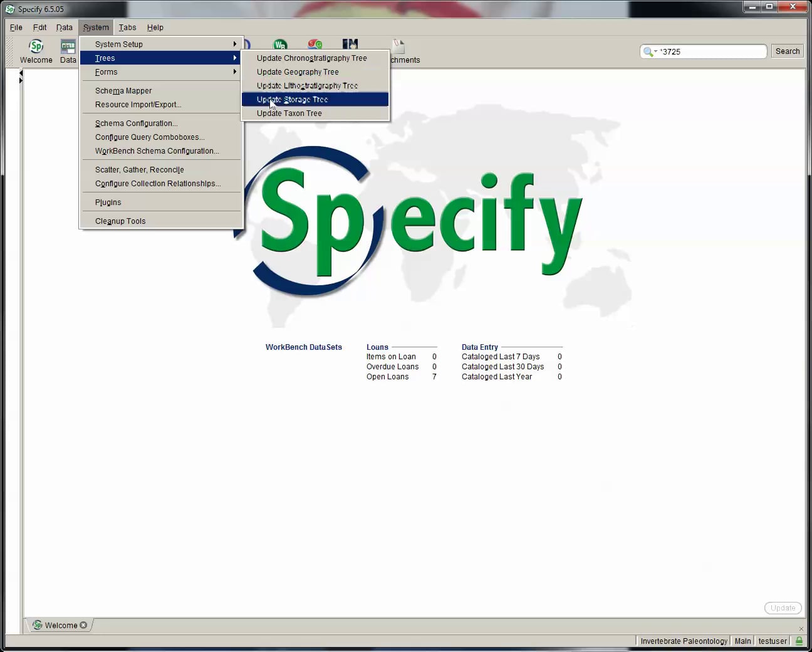Choose Update Geography Tree
The image size is (812, 652).
[x=315, y=71]
